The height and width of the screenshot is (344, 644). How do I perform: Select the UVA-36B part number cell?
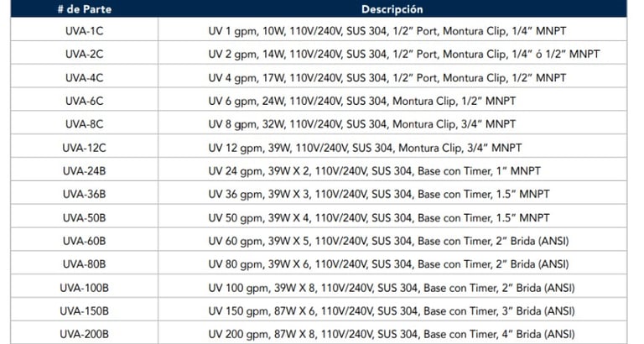(x=84, y=194)
